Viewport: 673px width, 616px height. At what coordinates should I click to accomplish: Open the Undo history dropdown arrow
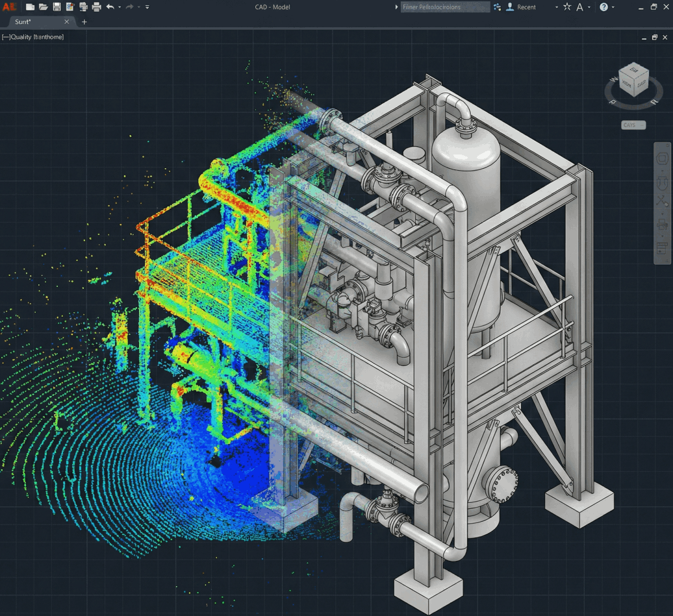119,7
